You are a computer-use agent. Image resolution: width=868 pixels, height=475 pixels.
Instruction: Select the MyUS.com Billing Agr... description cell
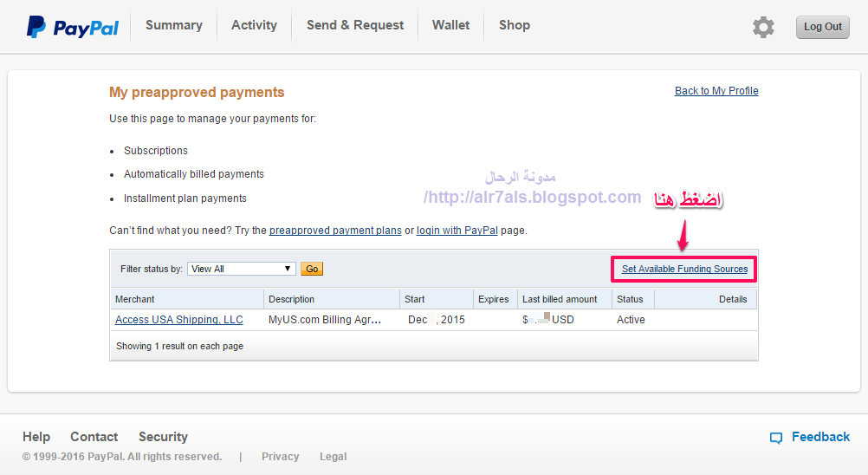[324, 320]
